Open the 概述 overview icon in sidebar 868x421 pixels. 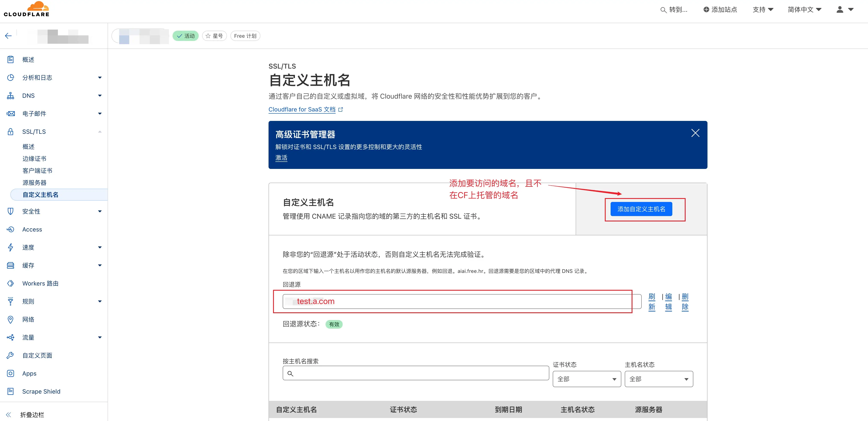11,60
